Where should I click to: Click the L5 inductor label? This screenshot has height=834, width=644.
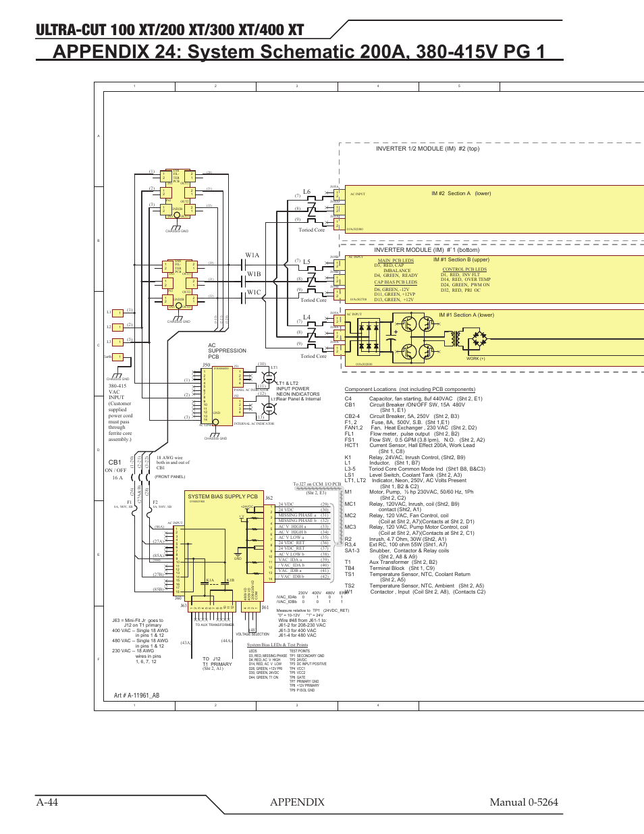click(x=306, y=262)
